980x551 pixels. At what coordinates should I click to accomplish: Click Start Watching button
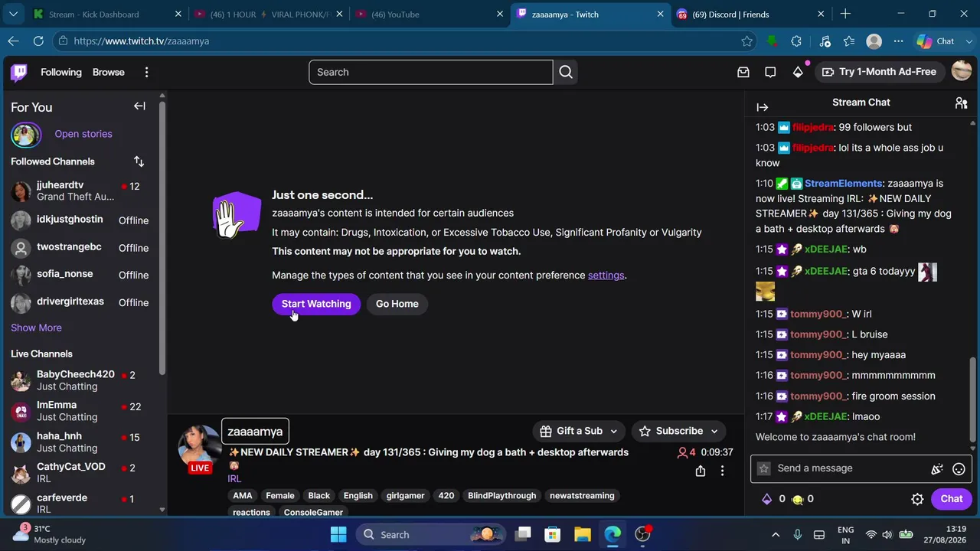[x=316, y=304]
